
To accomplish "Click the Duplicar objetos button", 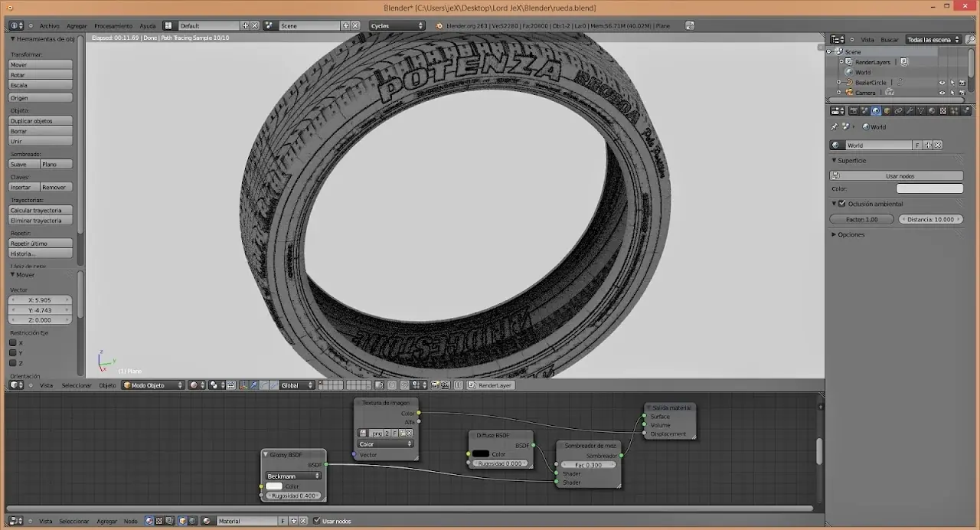I will tap(41, 121).
